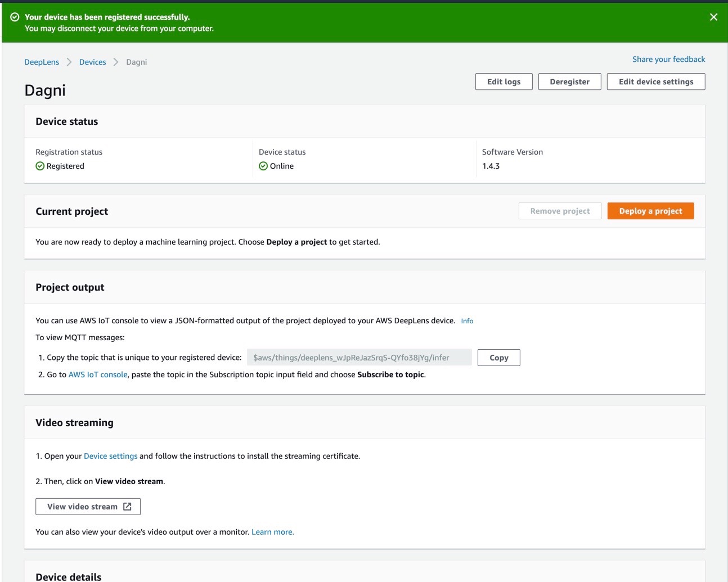Click the software version value 1.4.3

click(491, 166)
